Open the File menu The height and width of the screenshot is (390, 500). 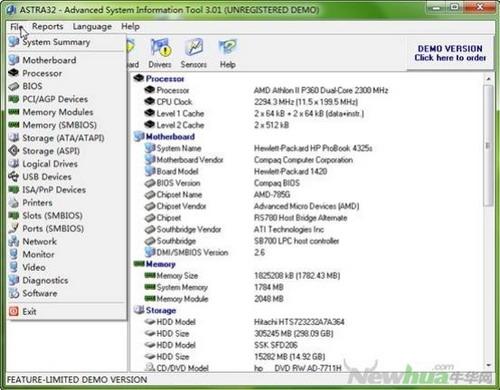(x=16, y=27)
